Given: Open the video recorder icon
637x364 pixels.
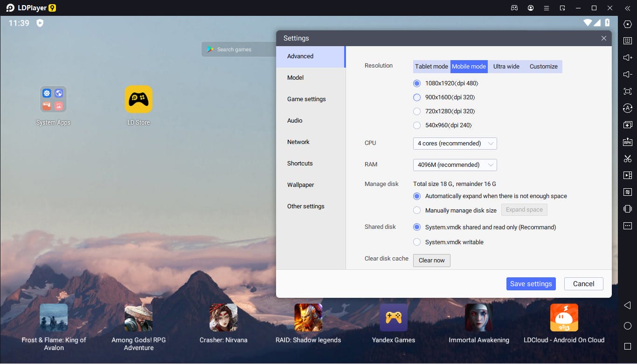Looking at the screenshot, I should click(x=628, y=175).
